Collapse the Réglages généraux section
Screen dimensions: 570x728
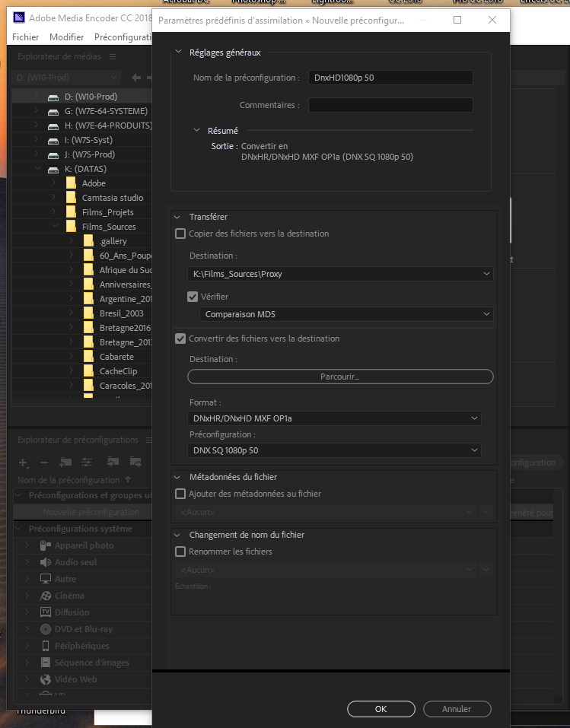[x=178, y=52]
